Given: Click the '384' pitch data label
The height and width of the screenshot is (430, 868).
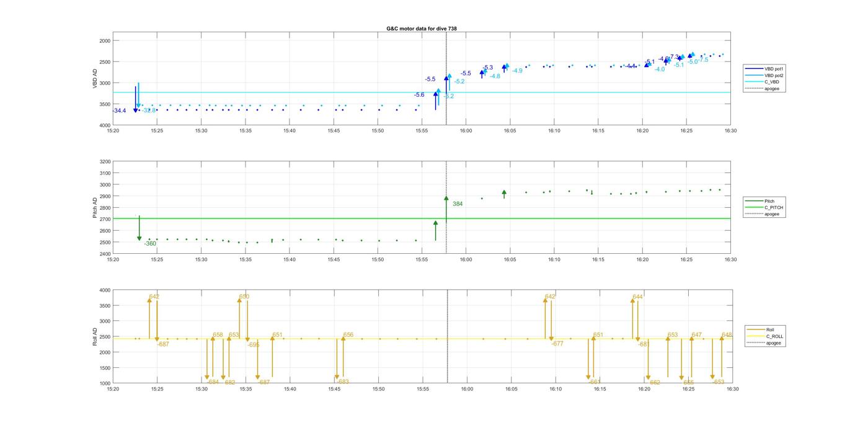Looking at the screenshot, I should [458, 204].
